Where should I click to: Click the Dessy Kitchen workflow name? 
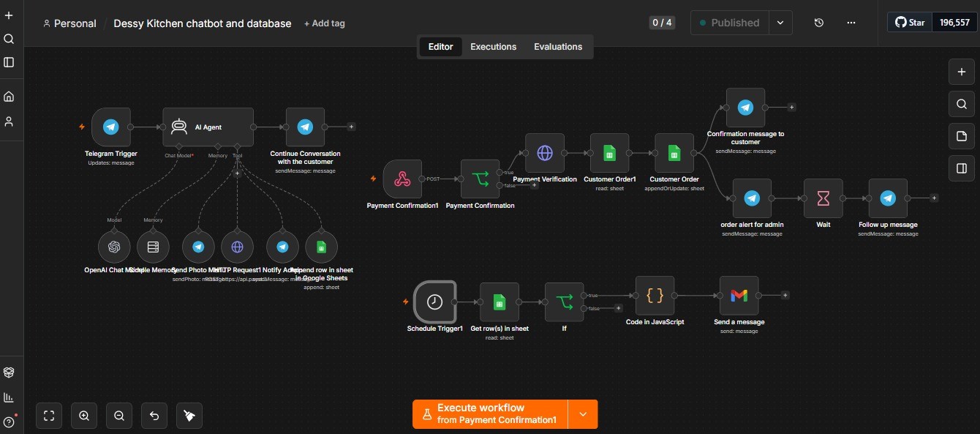pyautogui.click(x=203, y=23)
